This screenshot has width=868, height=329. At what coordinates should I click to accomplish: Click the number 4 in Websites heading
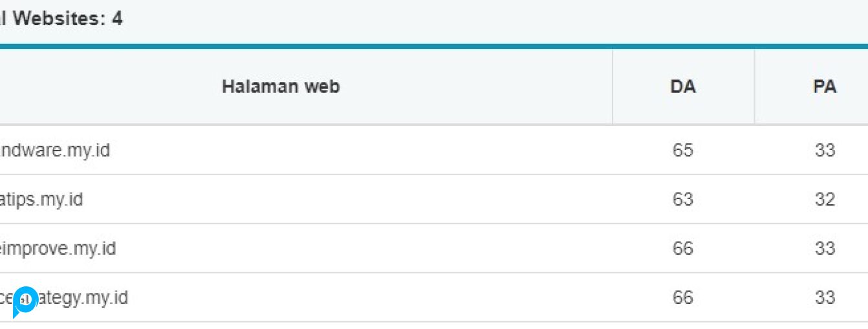(117, 19)
